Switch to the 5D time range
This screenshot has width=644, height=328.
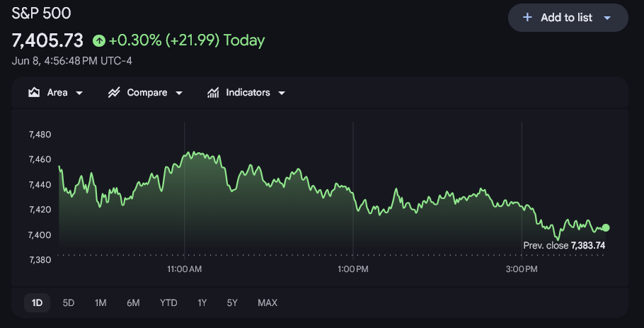(x=69, y=303)
